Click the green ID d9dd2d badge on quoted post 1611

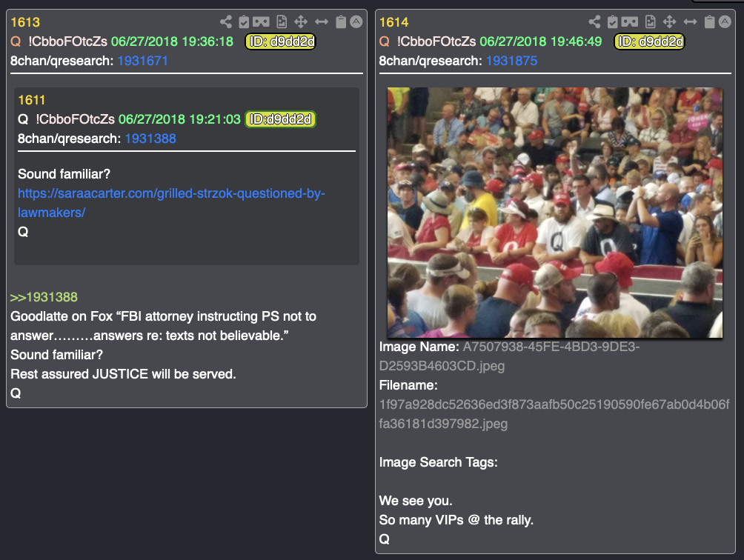[x=280, y=119]
